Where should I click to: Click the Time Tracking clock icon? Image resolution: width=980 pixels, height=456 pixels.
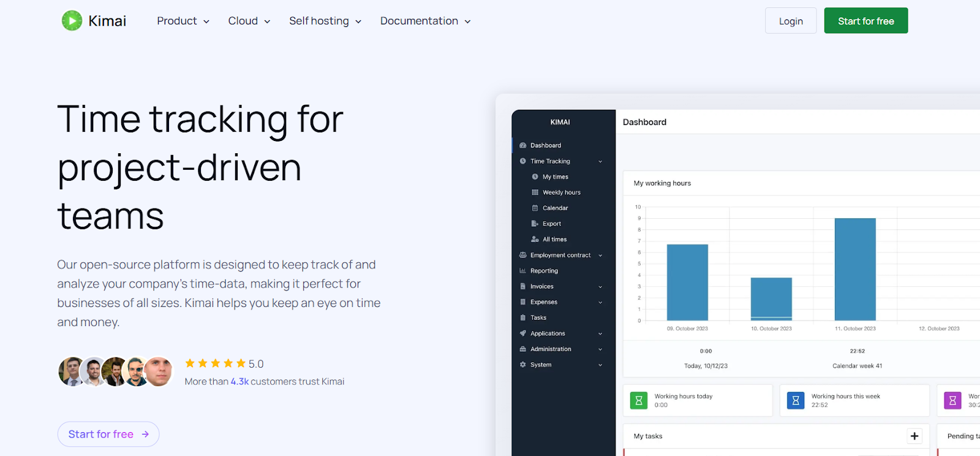(x=523, y=161)
